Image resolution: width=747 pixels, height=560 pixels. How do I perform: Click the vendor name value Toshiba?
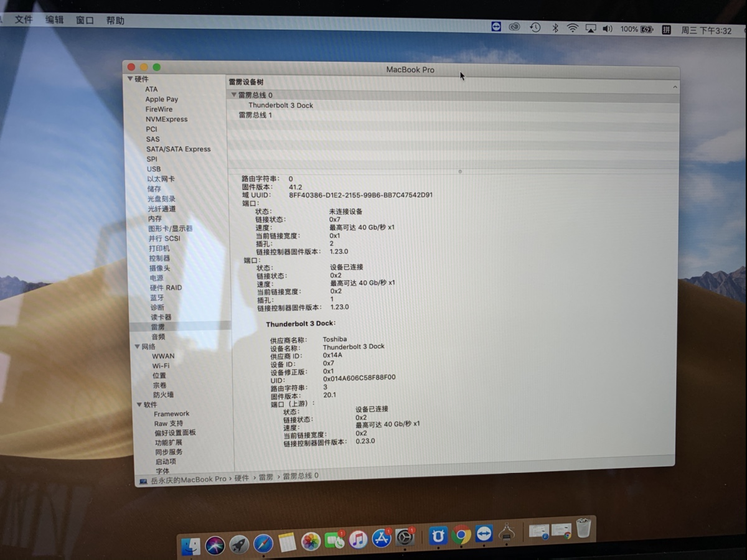335,339
